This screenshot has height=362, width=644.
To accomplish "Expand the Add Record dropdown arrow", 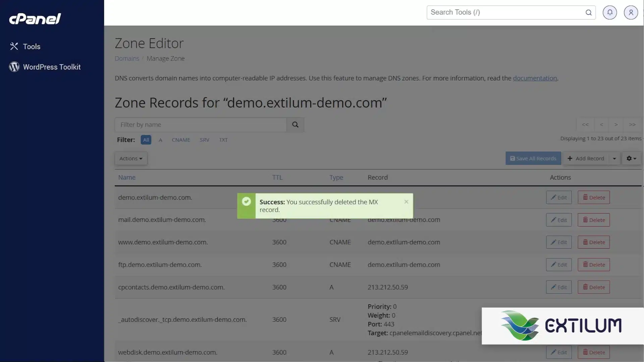I will (614, 159).
